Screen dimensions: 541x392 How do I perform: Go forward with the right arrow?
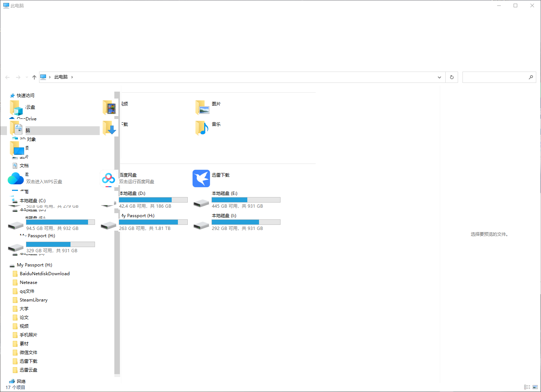(x=18, y=77)
